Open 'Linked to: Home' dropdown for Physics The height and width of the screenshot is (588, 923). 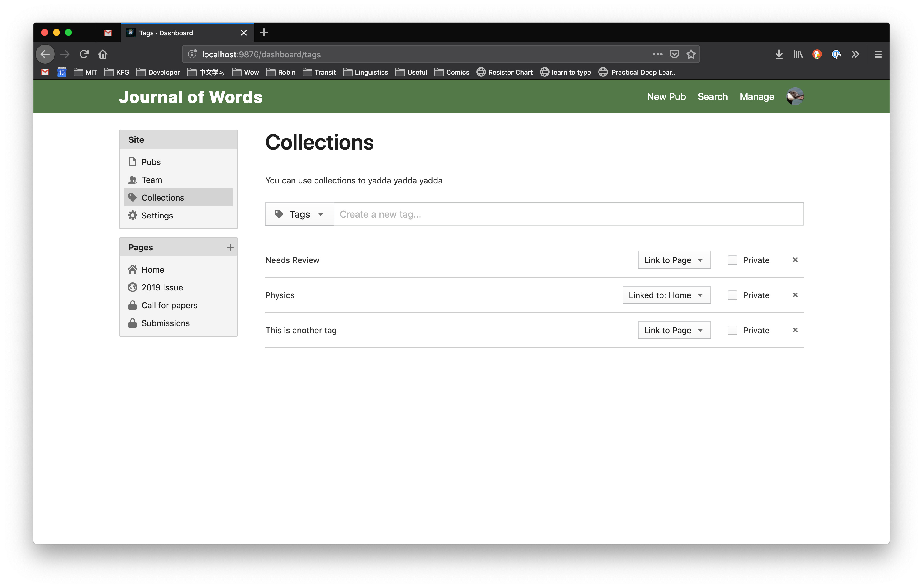667,295
